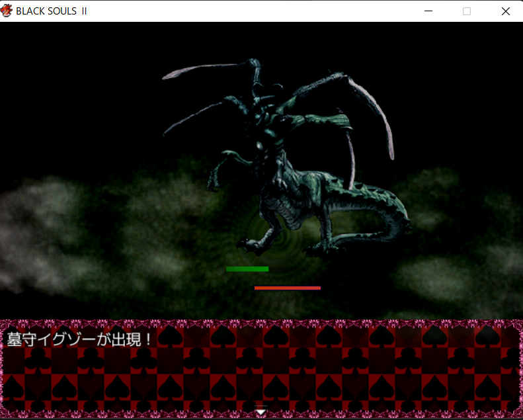Viewport: 523px width, 420px height.
Task: Minimize the BLACK SOULS II window
Action: [x=428, y=11]
